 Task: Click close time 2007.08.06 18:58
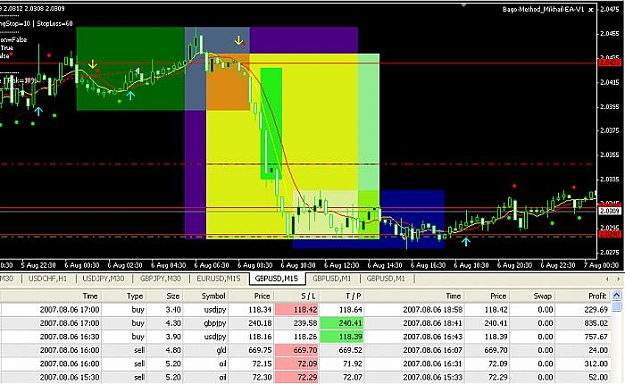(x=433, y=309)
